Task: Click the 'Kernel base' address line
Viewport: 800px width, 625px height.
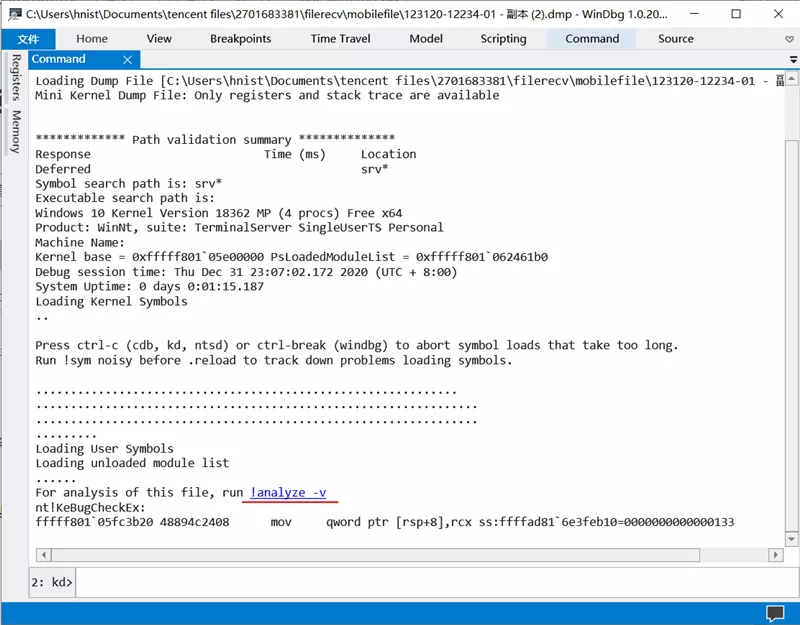Action: 291,257
